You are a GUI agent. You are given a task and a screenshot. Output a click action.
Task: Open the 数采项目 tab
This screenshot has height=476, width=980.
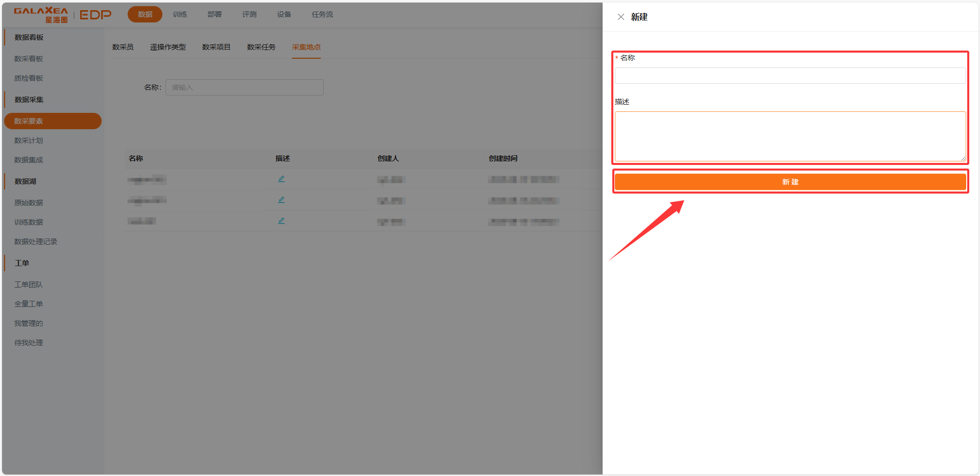[216, 47]
